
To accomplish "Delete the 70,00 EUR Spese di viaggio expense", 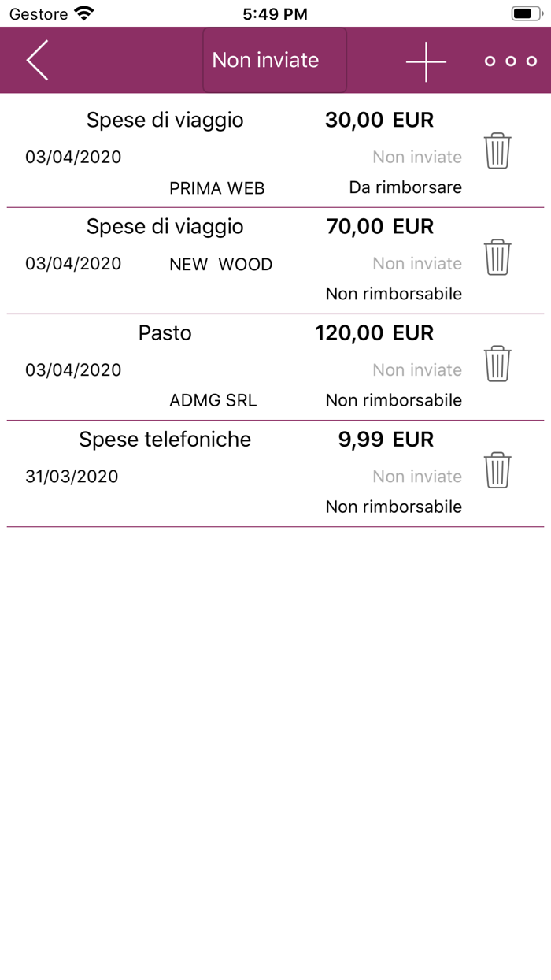I will point(497,256).
